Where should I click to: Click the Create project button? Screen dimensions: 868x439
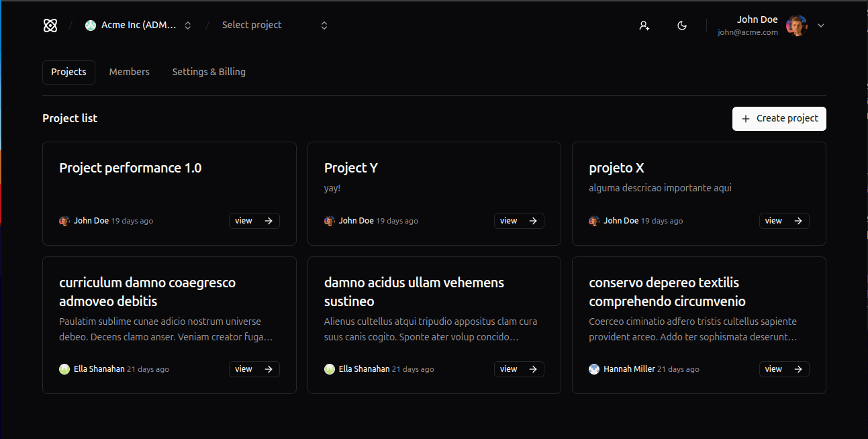pos(779,118)
